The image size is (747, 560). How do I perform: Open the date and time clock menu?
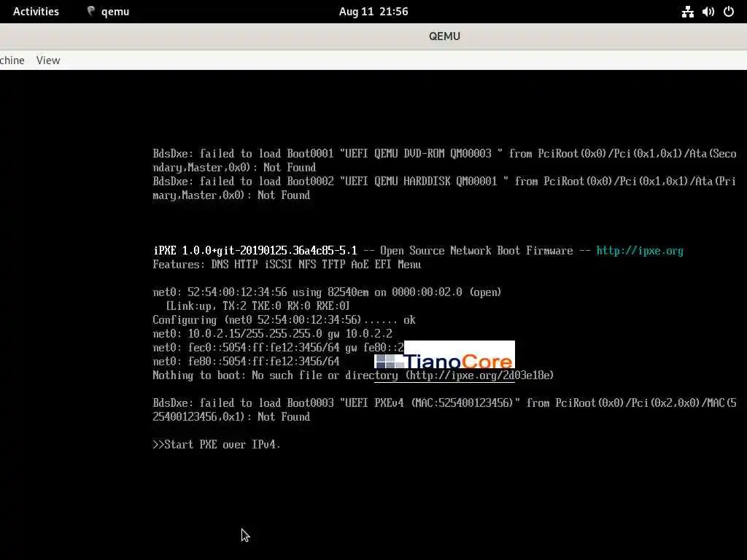(373, 12)
